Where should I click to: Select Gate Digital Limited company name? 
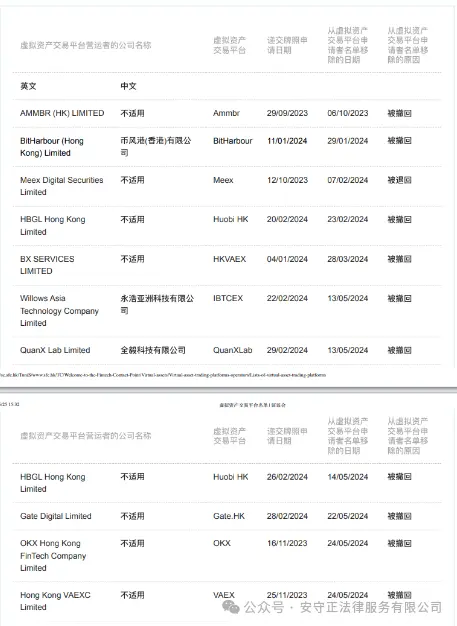pyautogui.click(x=55, y=516)
